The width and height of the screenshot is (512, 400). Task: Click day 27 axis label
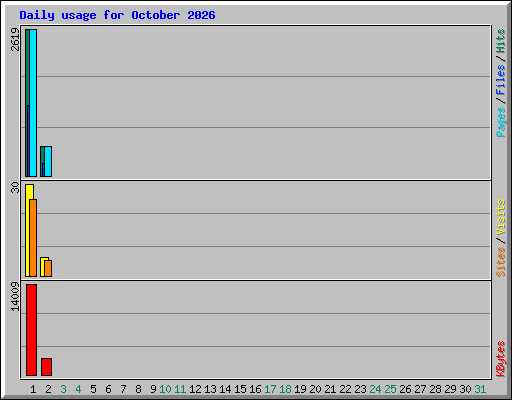click(420, 389)
